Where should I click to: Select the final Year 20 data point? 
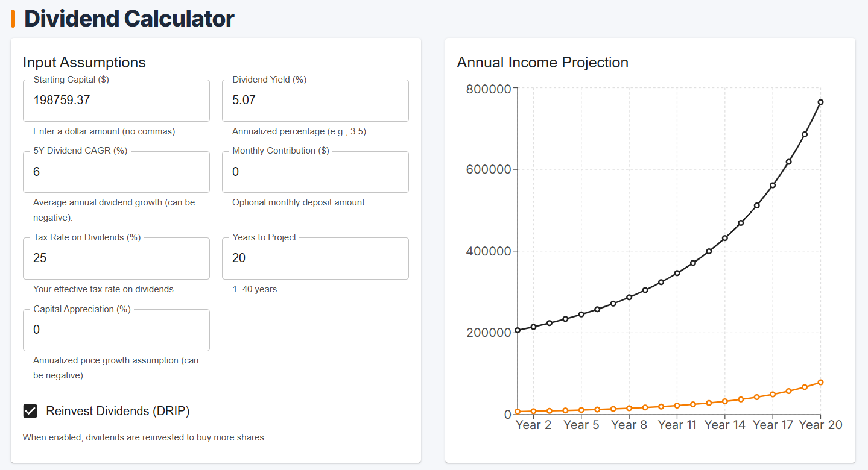point(821,102)
